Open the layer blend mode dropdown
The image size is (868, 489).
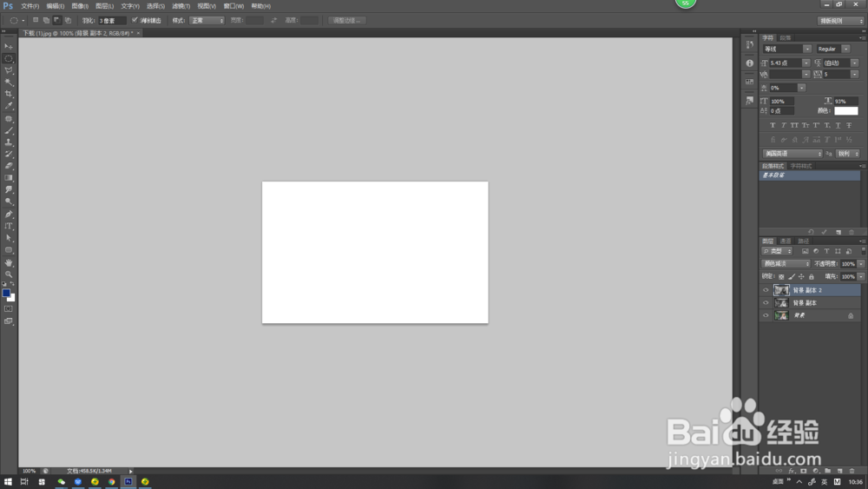coord(786,264)
